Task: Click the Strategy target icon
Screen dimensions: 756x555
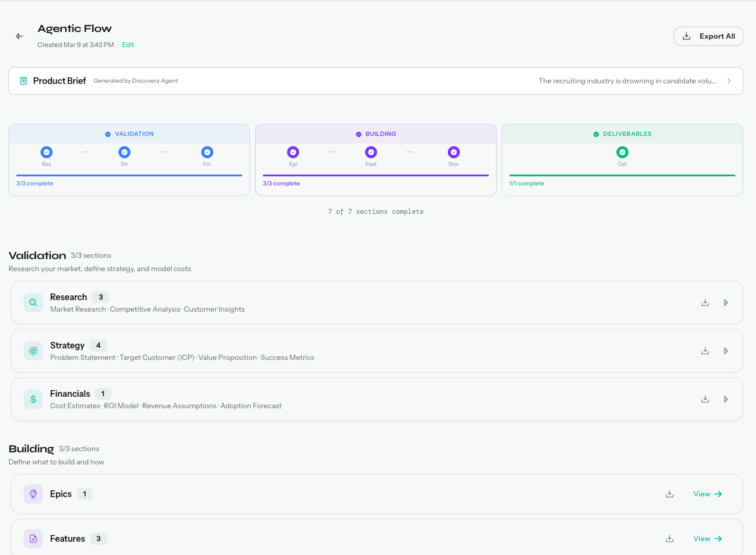Action: (x=33, y=350)
